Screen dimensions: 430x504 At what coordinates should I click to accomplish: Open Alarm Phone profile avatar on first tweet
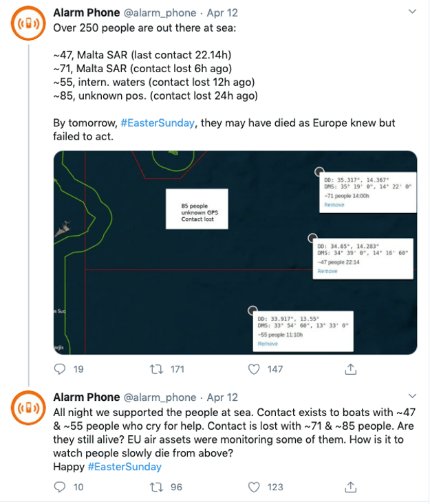[28, 25]
